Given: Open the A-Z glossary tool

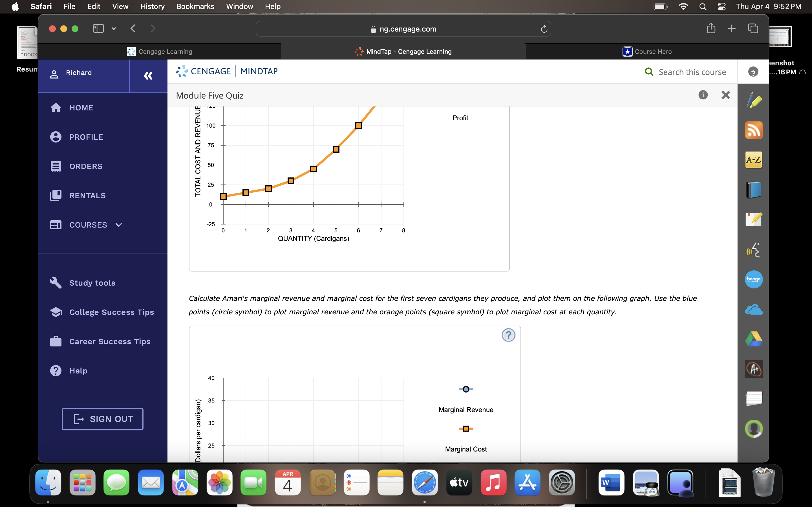Looking at the screenshot, I should click(754, 160).
